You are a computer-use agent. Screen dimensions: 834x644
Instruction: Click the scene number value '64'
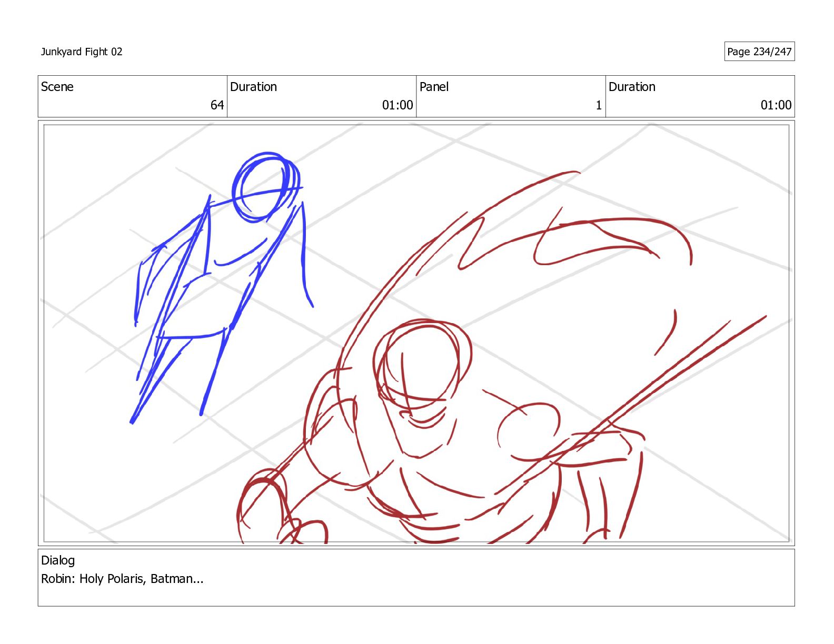coord(217,105)
